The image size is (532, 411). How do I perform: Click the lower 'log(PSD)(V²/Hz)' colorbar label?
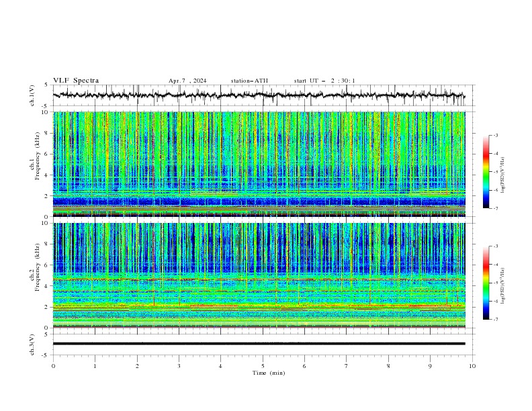click(503, 286)
